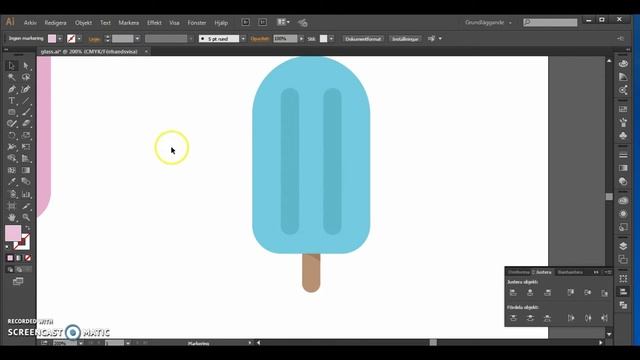640x360 pixels.
Task: Open the Objekt menu
Action: click(x=83, y=23)
